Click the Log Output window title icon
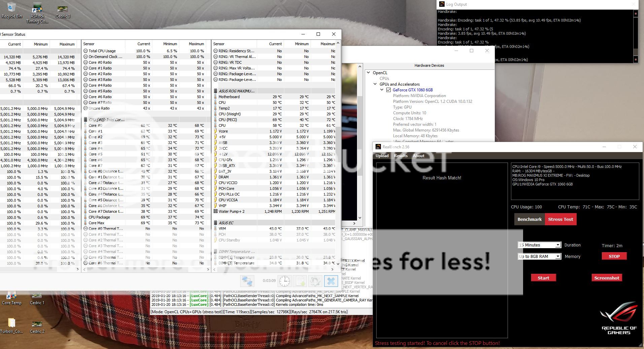The image size is (644, 349). pyautogui.click(x=442, y=4)
